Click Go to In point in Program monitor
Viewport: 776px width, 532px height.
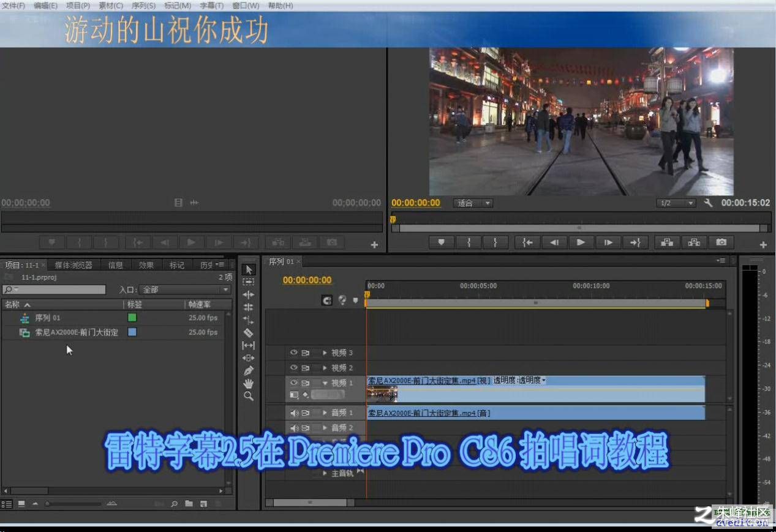click(527, 242)
